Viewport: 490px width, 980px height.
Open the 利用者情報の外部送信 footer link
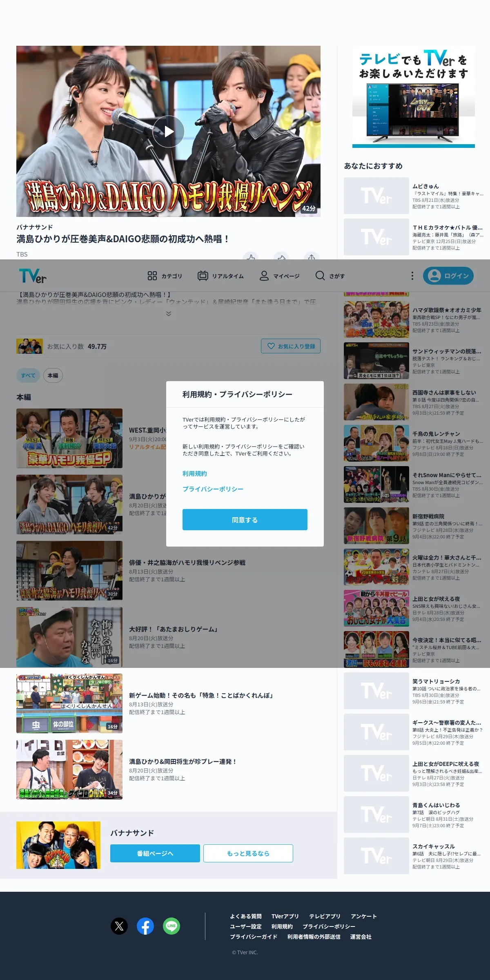coord(314,937)
